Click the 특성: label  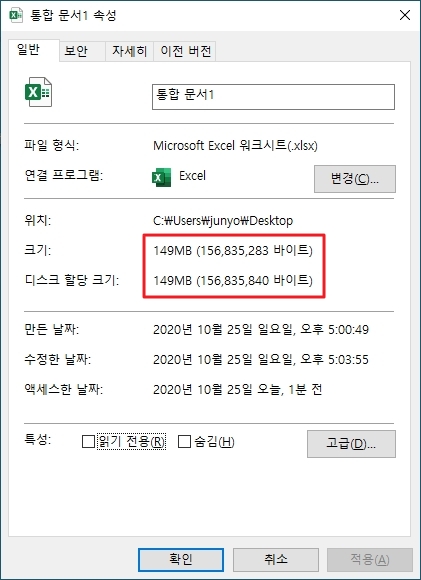click(x=37, y=440)
